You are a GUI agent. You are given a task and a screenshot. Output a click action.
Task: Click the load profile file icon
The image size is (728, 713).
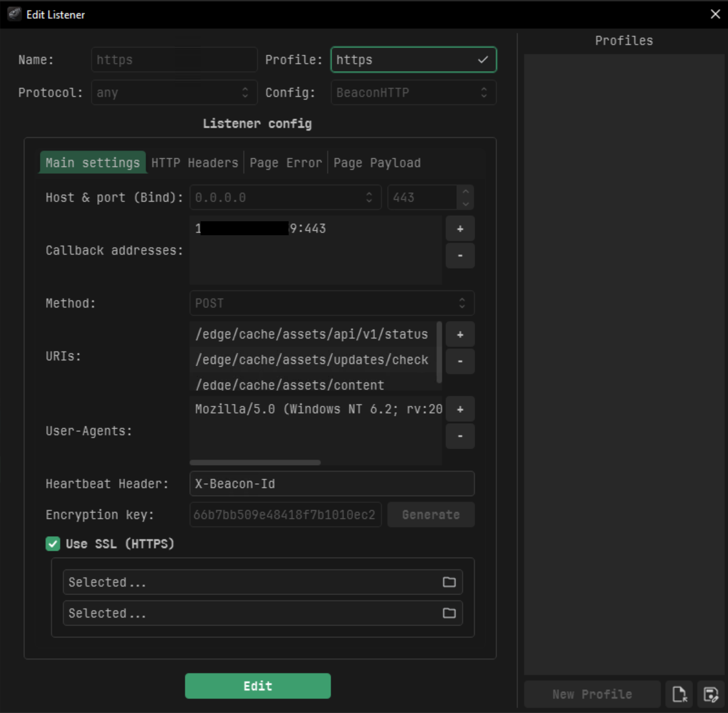(679, 694)
